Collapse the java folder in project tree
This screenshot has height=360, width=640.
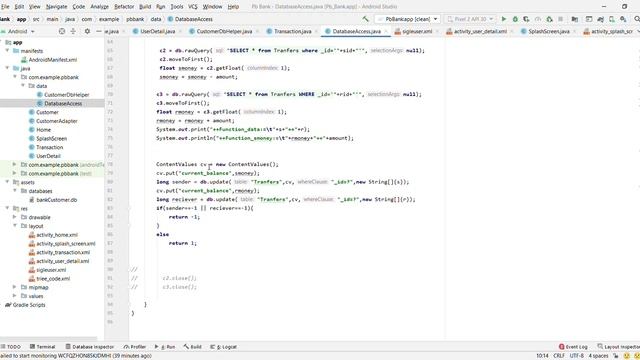7,68
